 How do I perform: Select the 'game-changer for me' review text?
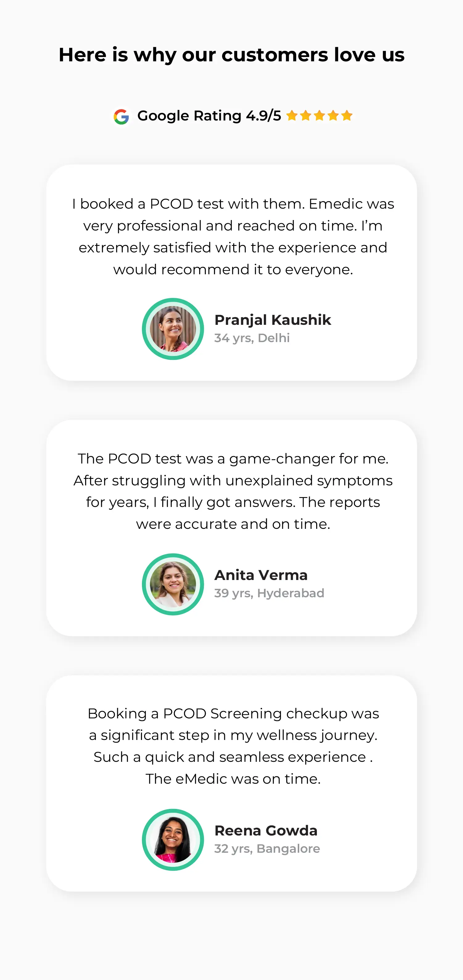(233, 491)
